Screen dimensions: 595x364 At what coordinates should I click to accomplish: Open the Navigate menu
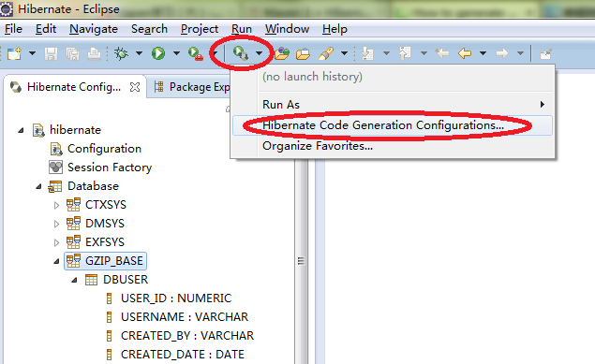pos(94,29)
